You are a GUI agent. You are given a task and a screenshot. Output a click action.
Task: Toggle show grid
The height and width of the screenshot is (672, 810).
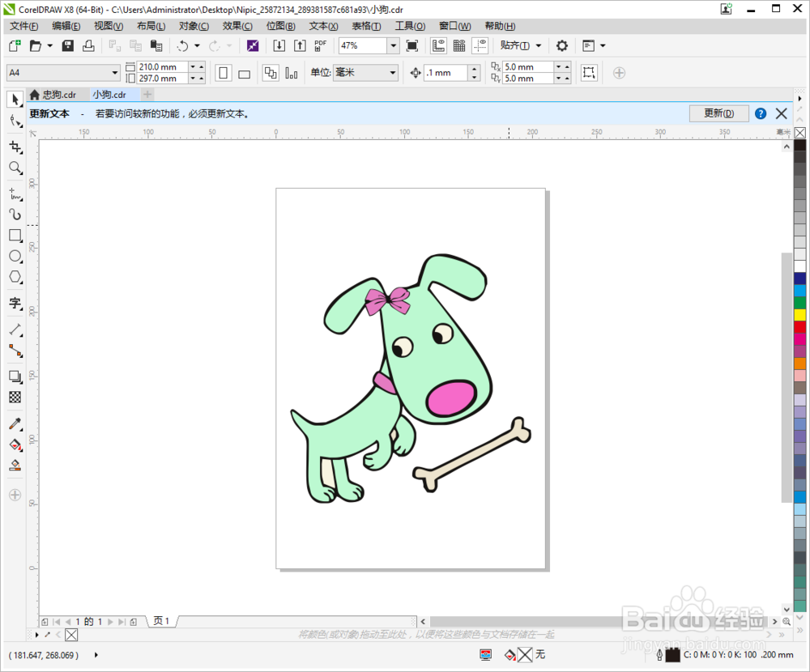(x=459, y=46)
